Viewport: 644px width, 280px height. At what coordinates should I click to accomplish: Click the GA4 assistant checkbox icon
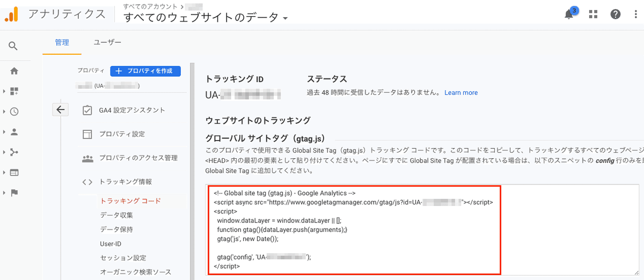[x=87, y=110]
